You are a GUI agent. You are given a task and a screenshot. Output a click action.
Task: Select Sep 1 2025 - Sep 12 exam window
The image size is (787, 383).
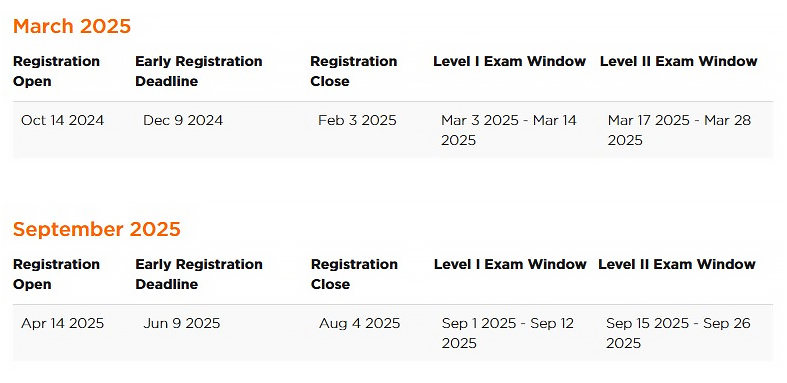click(x=507, y=333)
